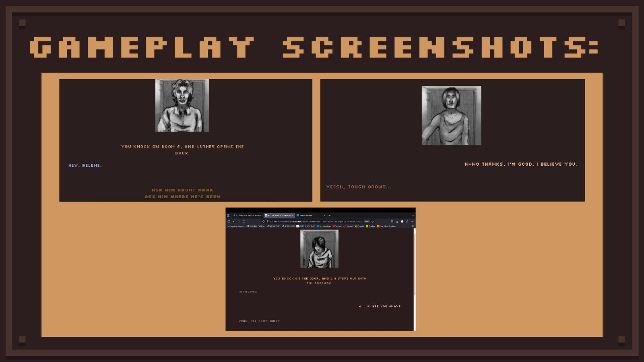This screenshot has width=644, height=362.
Task: Open the list-all-tabs chevron dropdown
Action: tap(324, 215)
